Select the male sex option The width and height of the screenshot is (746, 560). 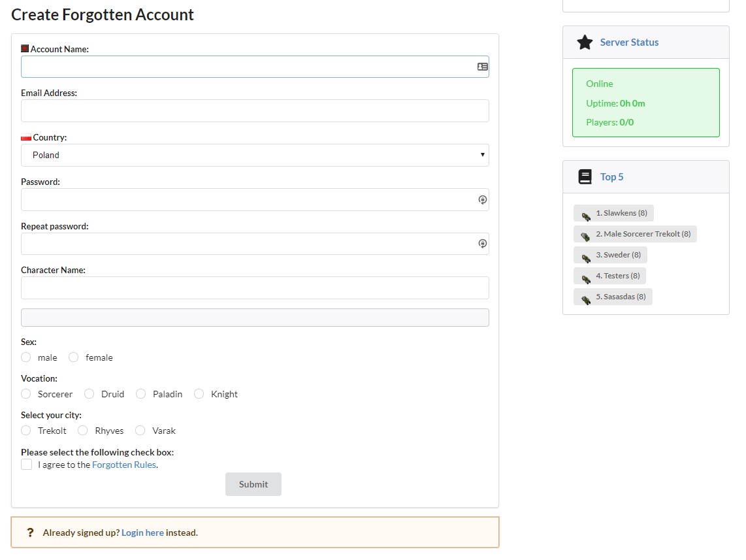coord(25,357)
